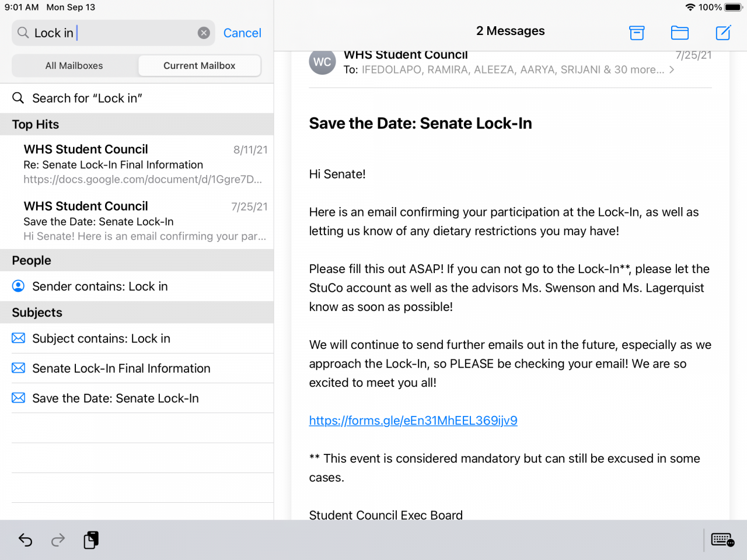The width and height of the screenshot is (747, 560).
Task: Open the 8/11/21 WHS Student Council email
Action: pos(137,164)
